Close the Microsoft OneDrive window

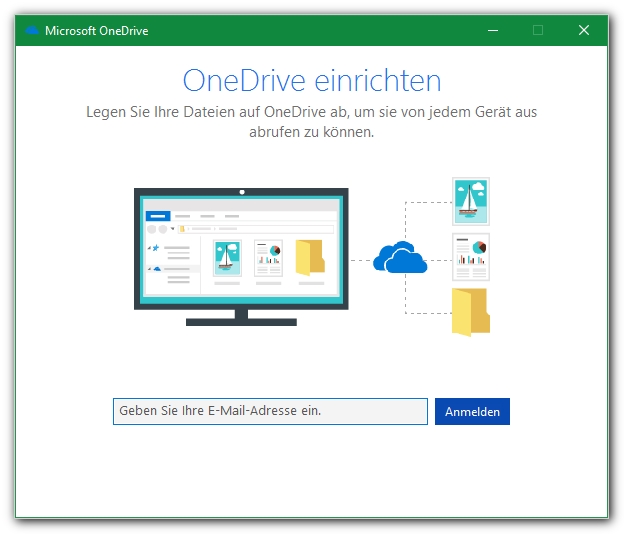click(584, 30)
